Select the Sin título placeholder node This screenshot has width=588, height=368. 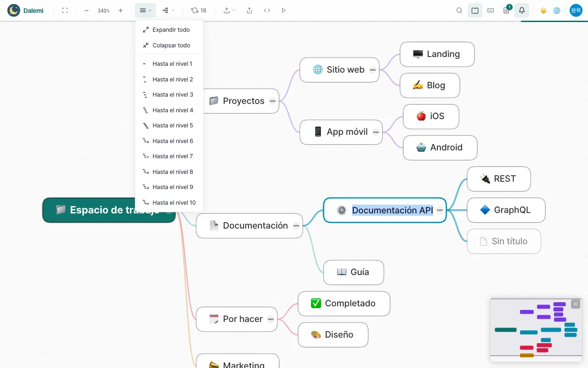[x=503, y=241]
